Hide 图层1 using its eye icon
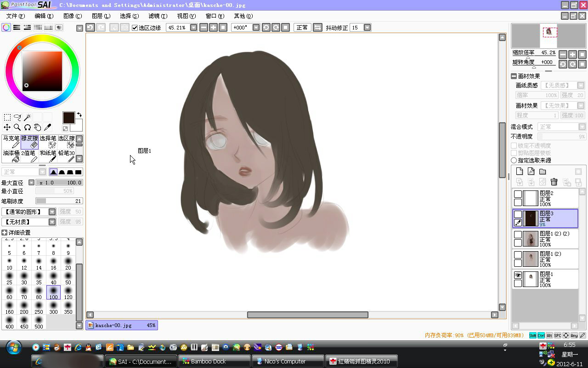This screenshot has height=368, width=588. pos(518,275)
